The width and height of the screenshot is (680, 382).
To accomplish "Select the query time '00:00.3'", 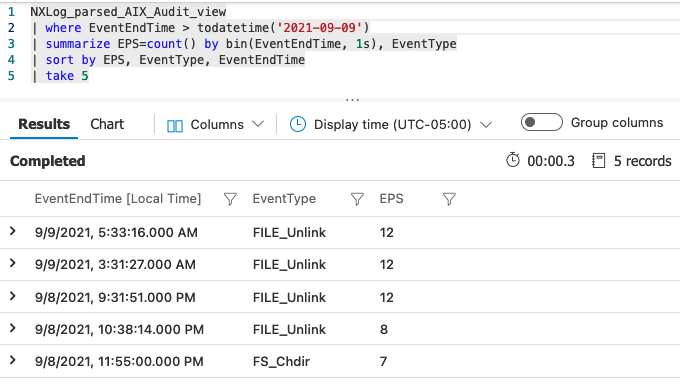I will click(x=551, y=161).
